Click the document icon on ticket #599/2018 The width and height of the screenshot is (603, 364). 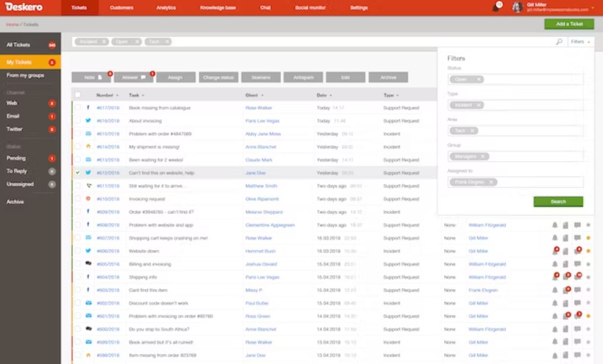click(x=566, y=342)
